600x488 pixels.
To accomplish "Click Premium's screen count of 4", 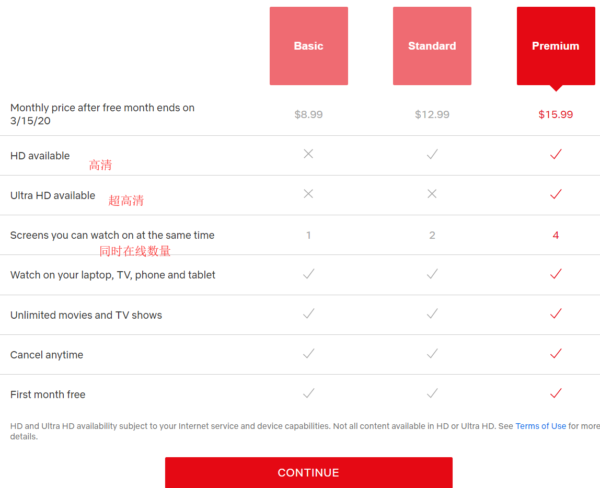I will (x=556, y=235).
